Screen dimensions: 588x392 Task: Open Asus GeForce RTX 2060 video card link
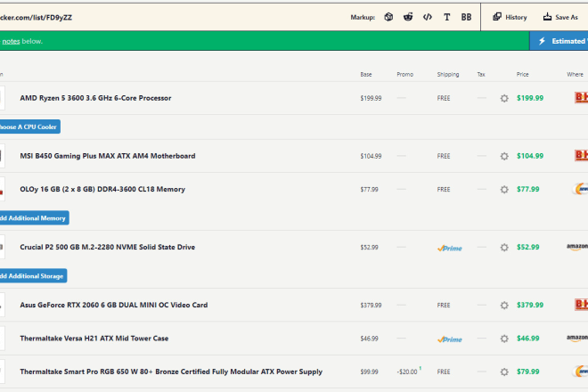coord(114,305)
